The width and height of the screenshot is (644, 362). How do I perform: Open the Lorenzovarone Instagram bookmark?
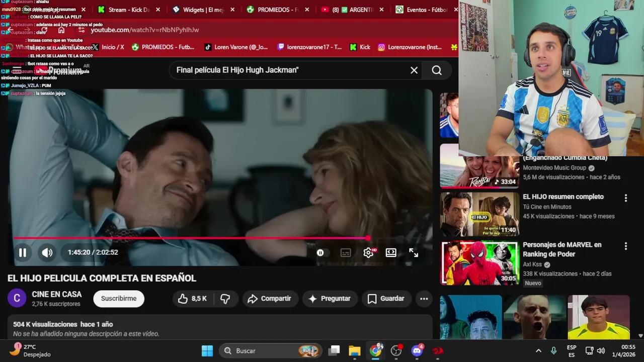pos(410,47)
